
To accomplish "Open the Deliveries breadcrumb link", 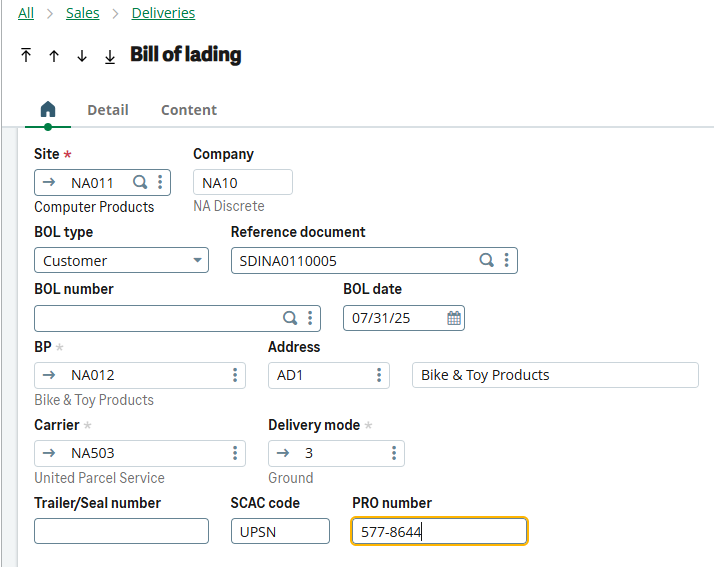I will (163, 13).
